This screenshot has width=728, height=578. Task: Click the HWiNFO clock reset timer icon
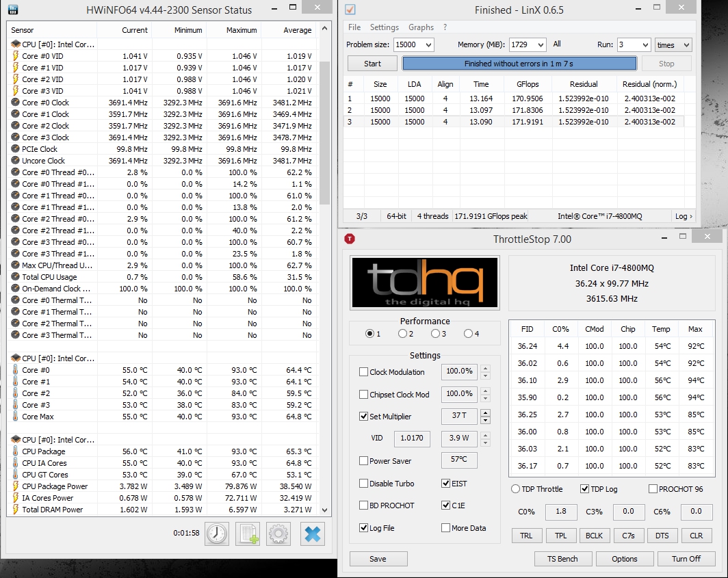217,534
